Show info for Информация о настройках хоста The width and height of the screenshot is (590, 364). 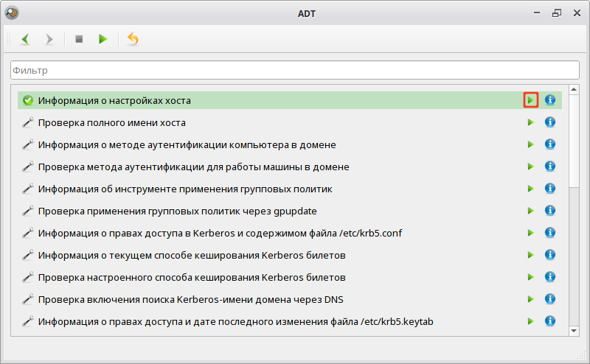[x=550, y=100]
